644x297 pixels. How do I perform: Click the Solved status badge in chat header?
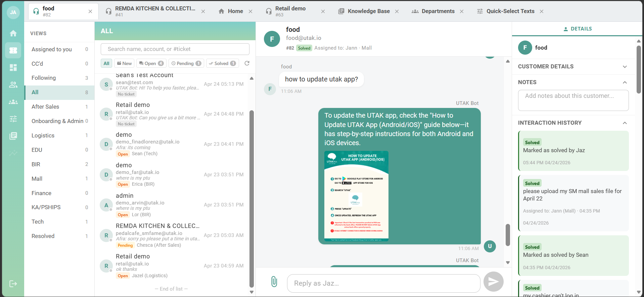click(304, 48)
